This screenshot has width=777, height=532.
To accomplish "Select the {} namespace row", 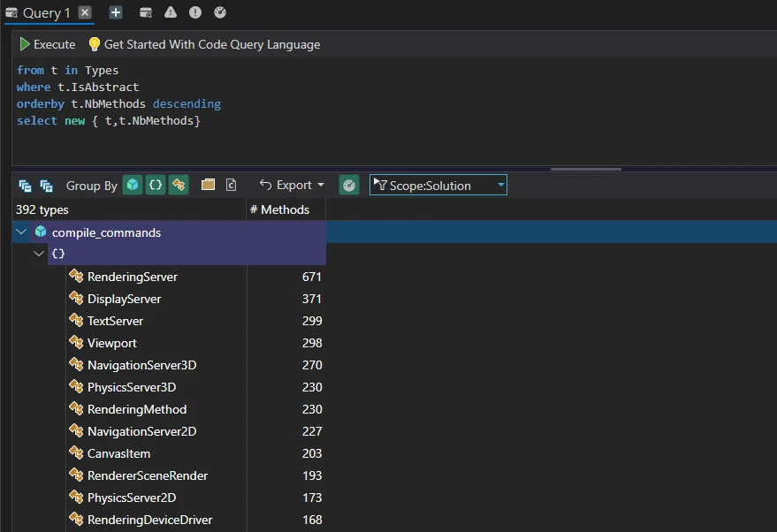I will [x=187, y=254].
